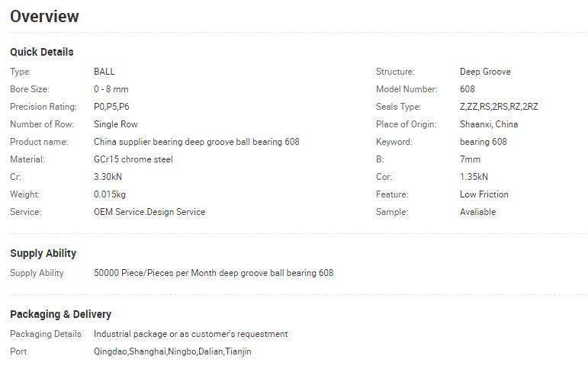The width and height of the screenshot is (588, 369).
Task: Click the weight value 0.015kg
Action: 110,194
